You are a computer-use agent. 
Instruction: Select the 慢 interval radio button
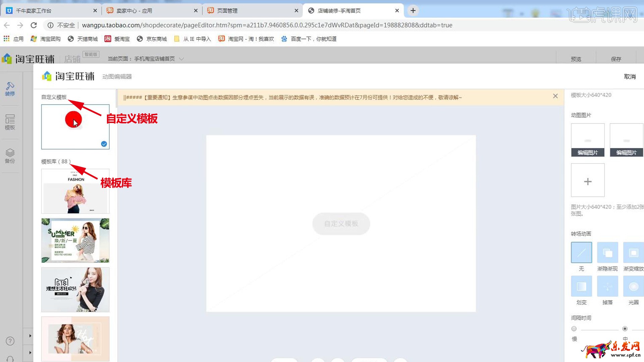click(x=574, y=329)
